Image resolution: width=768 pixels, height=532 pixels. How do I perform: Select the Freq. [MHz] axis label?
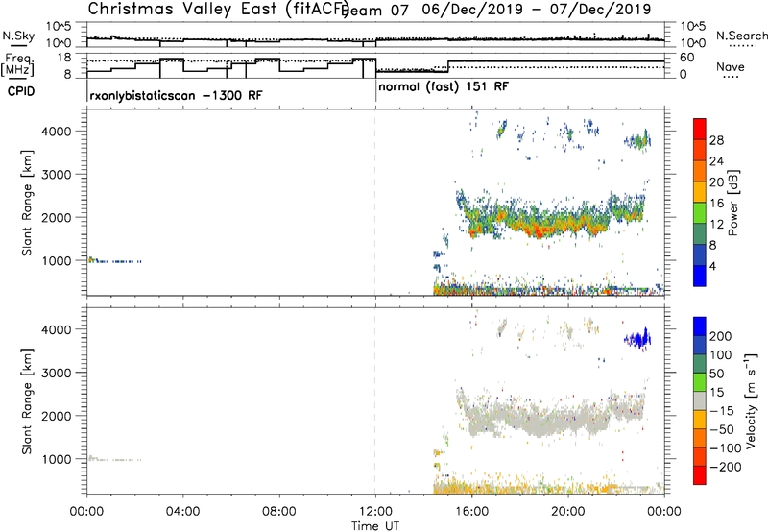17,64
